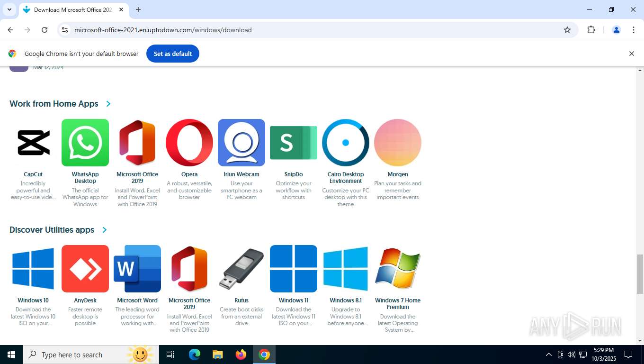Open the Windows Start menu
Screen dimensions: 644x364
[11, 355]
